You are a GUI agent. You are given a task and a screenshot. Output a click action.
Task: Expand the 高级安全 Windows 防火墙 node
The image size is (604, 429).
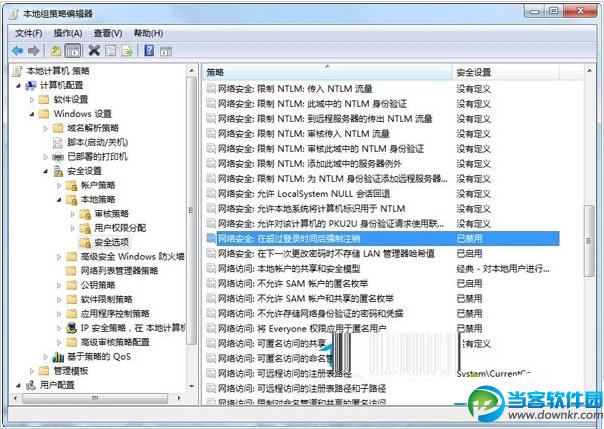point(59,257)
